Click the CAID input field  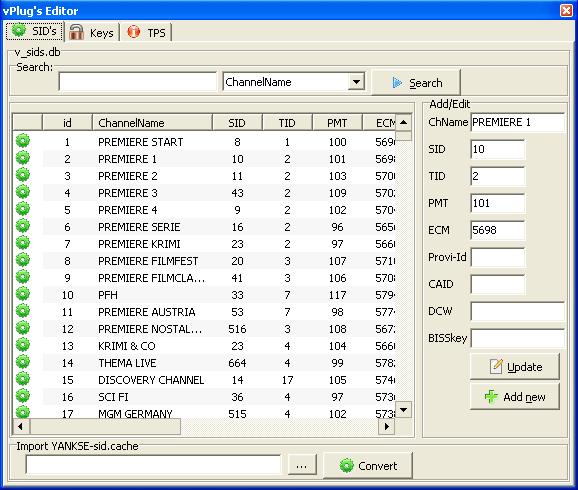click(x=498, y=284)
